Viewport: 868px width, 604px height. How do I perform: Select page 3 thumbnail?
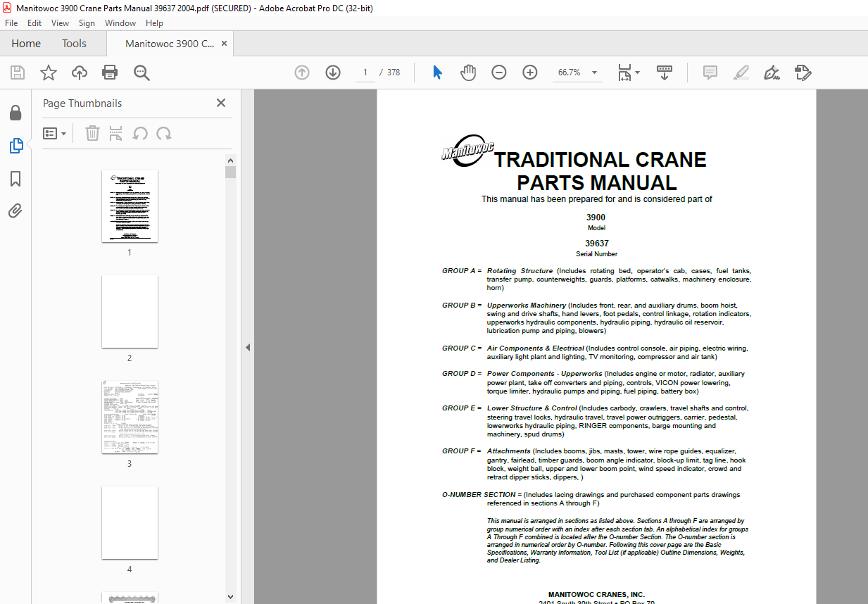(130, 417)
